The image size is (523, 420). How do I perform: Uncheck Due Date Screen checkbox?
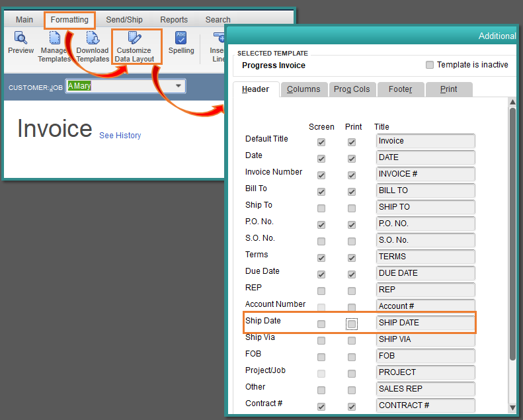point(321,274)
